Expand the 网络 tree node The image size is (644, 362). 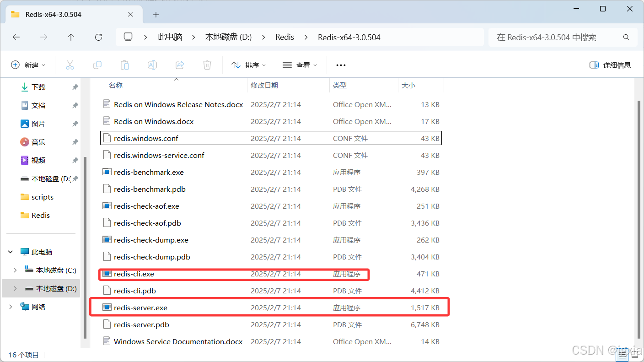(11, 307)
